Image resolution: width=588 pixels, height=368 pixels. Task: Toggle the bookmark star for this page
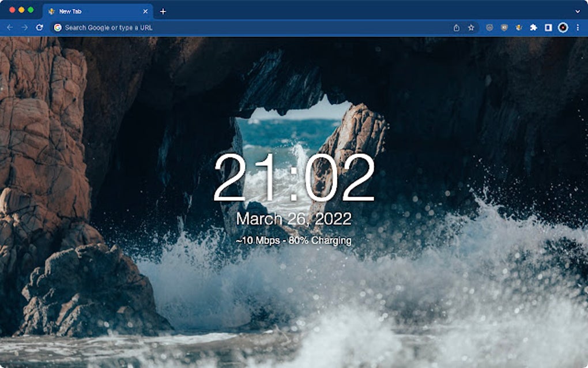coord(471,27)
